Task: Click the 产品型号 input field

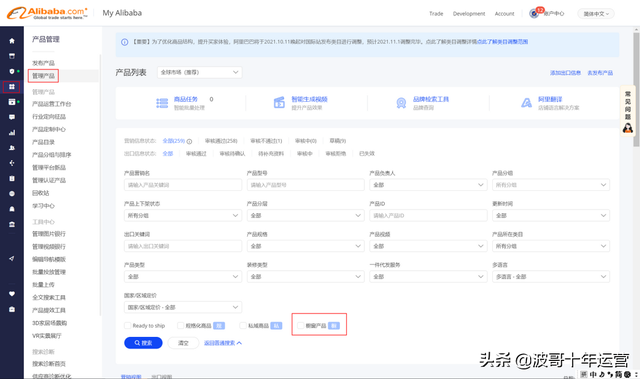Action: coord(306,185)
